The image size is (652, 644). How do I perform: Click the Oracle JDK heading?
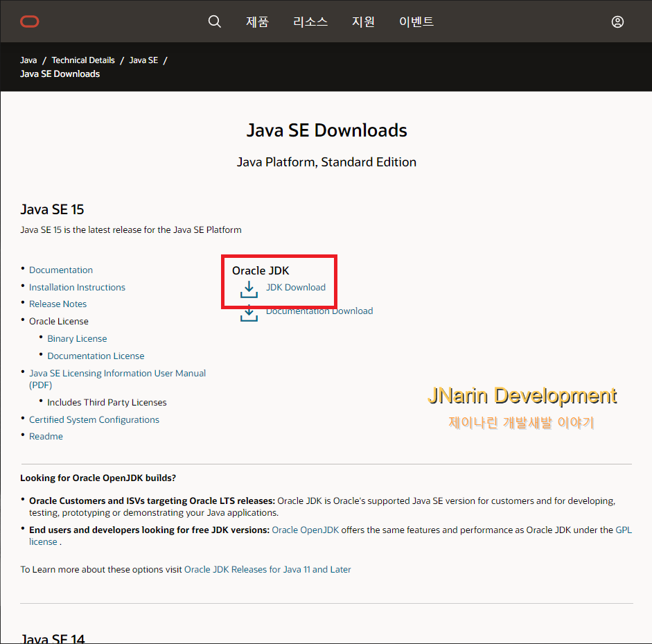[x=261, y=270]
